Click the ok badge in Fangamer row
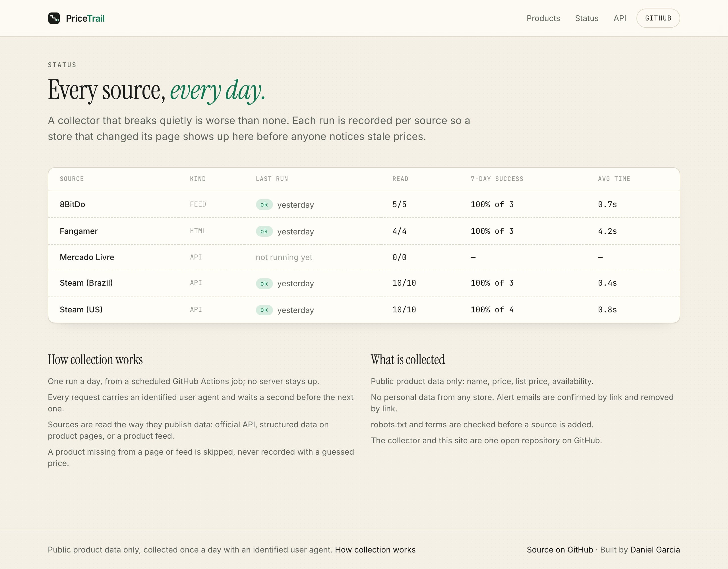This screenshot has height=569, width=728. click(x=264, y=231)
